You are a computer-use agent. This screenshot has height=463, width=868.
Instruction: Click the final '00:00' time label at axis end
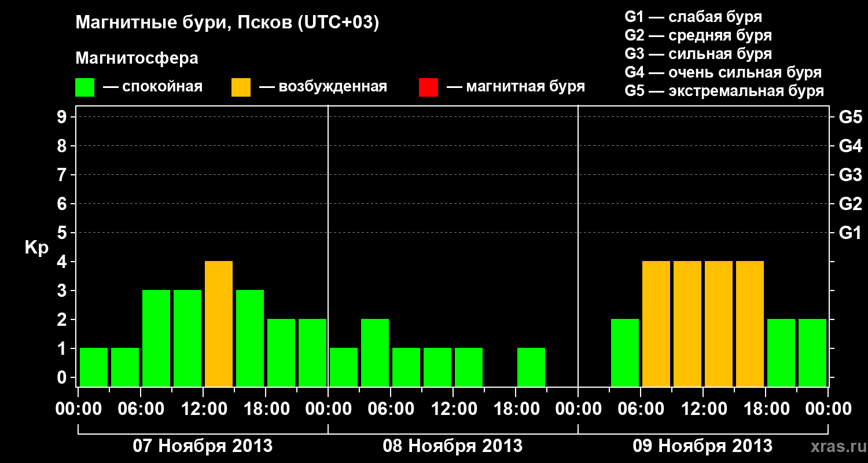(x=827, y=409)
